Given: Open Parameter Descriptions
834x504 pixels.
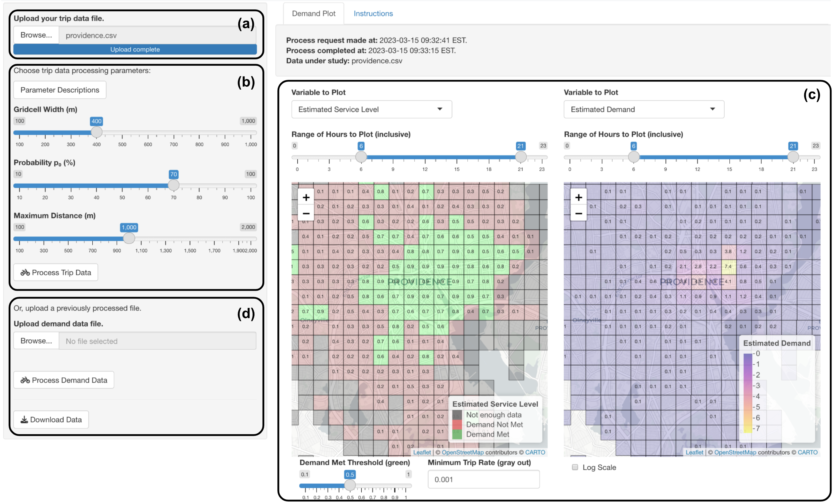Looking at the screenshot, I should (x=60, y=90).
